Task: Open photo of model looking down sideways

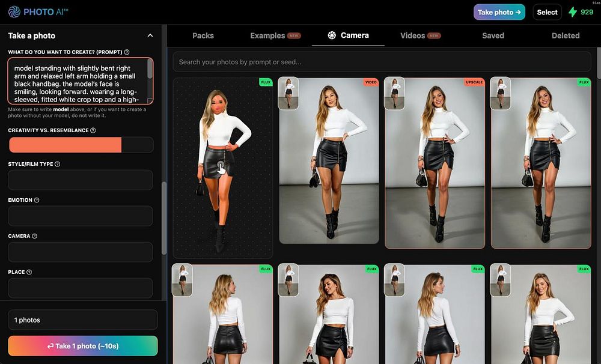Action: tap(329, 314)
